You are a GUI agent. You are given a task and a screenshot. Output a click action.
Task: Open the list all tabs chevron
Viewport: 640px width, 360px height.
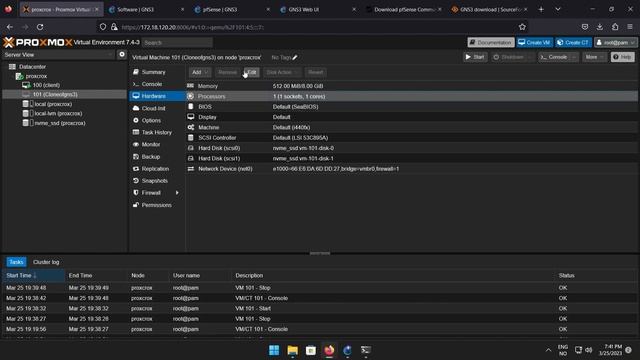click(x=558, y=9)
